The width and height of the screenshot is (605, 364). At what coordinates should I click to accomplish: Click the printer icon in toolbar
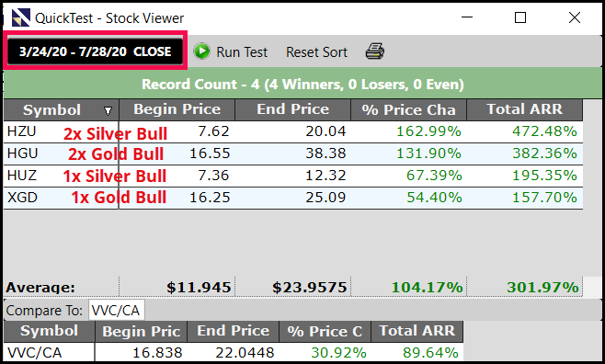(x=374, y=51)
